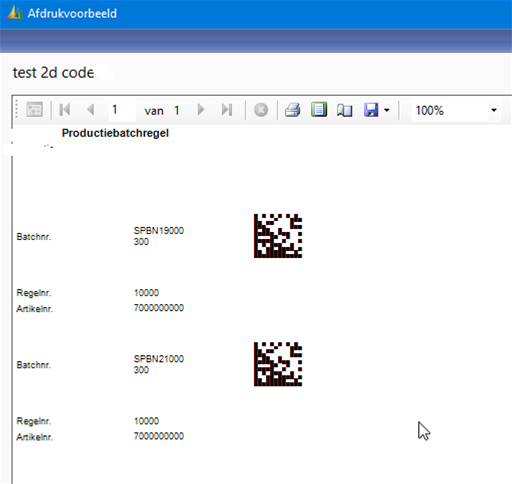Image resolution: width=512 pixels, height=484 pixels.
Task: Click the printer icon
Action: [x=293, y=110]
